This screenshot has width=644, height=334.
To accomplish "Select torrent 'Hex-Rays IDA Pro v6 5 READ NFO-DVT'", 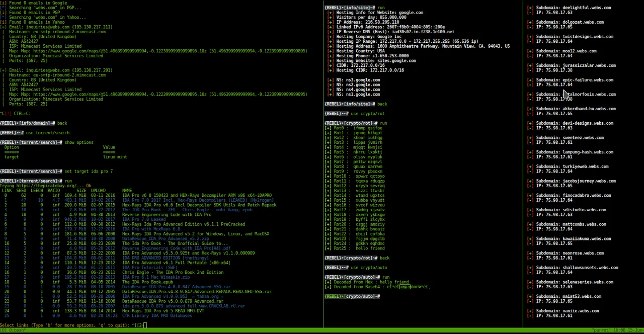I will (163, 311).
